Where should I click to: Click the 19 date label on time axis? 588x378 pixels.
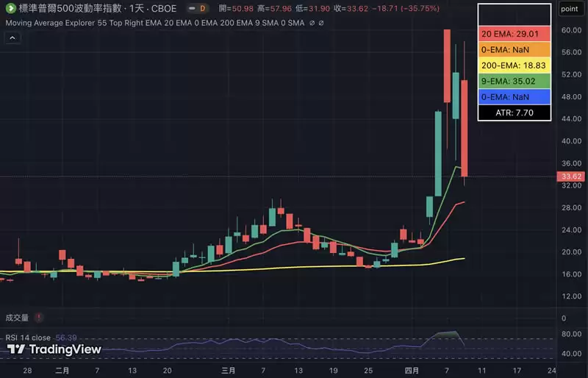pos(334,371)
